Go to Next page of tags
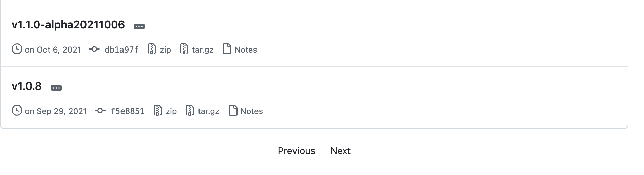Image resolution: width=644 pixels, height=175 pixels. tap(340, 151)
